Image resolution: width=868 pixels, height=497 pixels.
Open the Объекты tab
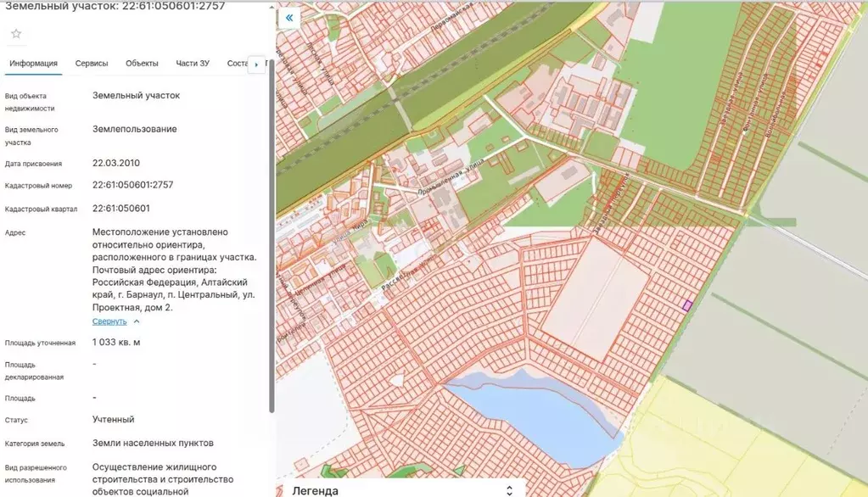pyautogui.click(x=142, y=64)
